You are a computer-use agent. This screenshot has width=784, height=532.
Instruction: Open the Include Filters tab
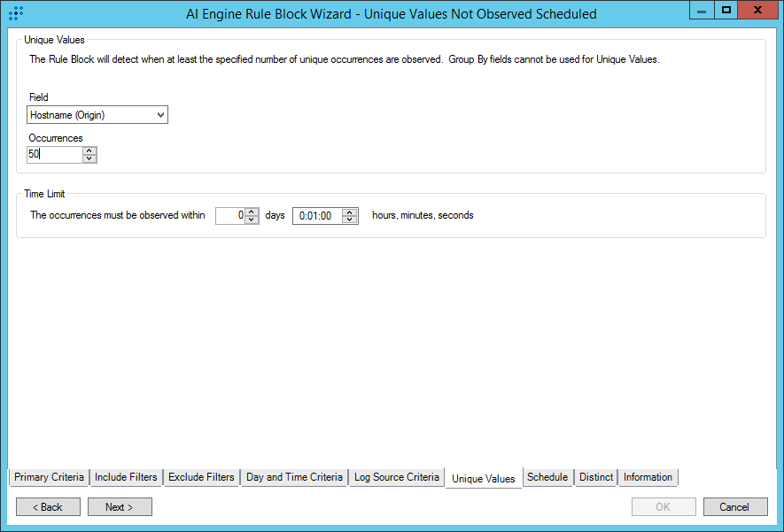[126, 477]
